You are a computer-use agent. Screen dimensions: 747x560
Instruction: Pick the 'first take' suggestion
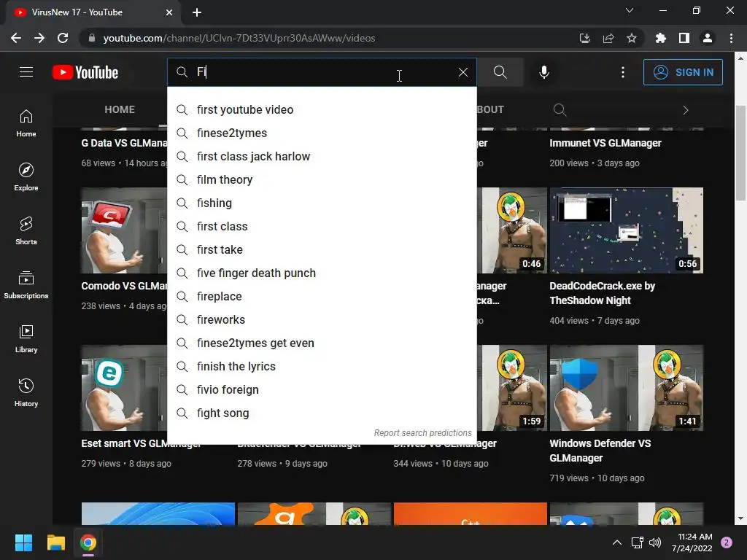coord(322,249)
